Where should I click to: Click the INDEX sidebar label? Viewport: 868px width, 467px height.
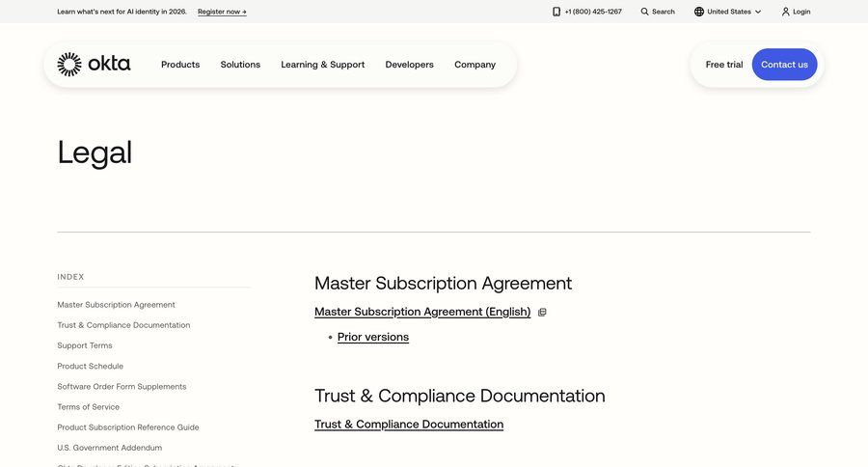[70, 277]
